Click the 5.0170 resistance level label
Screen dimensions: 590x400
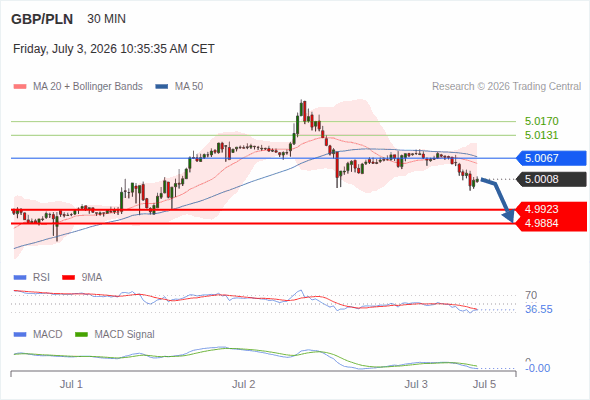[x=541, y=121]
